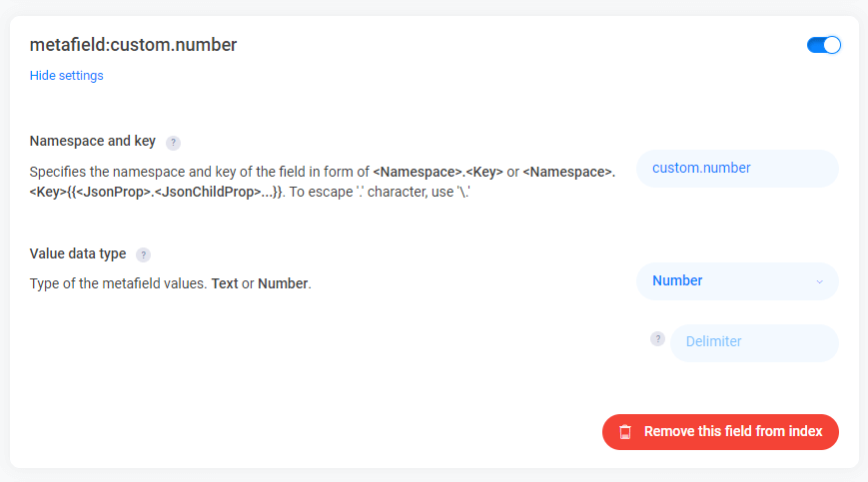868x482 pixels.
Task: Click the metafield:custom.number heading
Action: pyautogui.click(x=133, y=45)
